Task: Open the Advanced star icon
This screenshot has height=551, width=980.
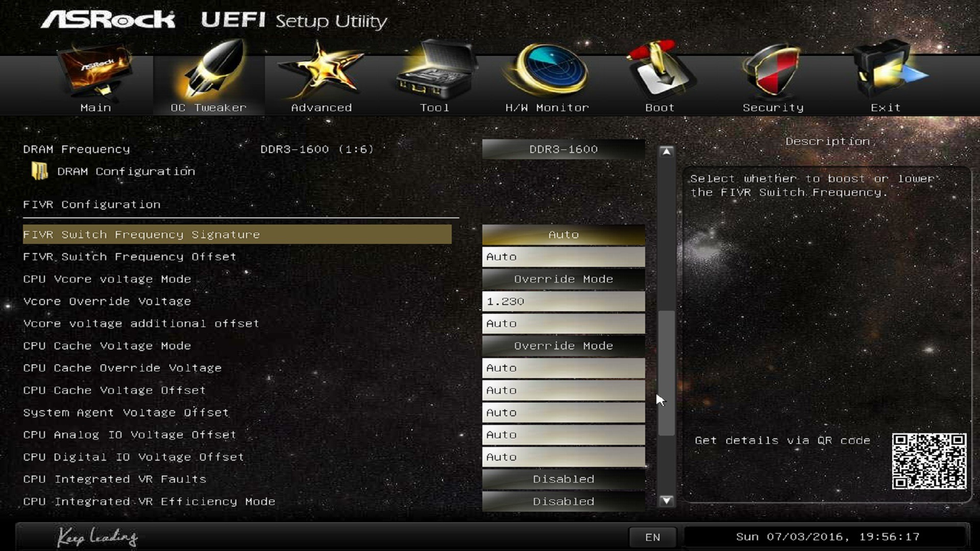Action: (322, 70)
